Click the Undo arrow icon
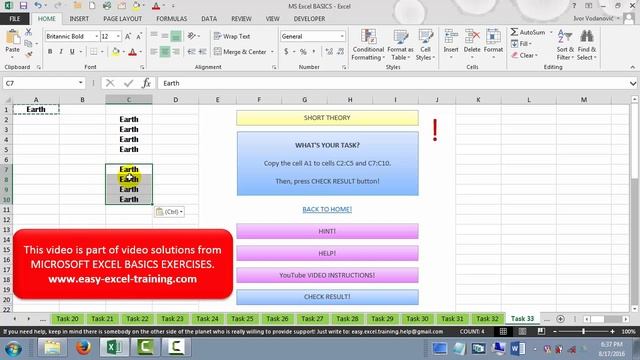640x360 pixels. (38, 6)
